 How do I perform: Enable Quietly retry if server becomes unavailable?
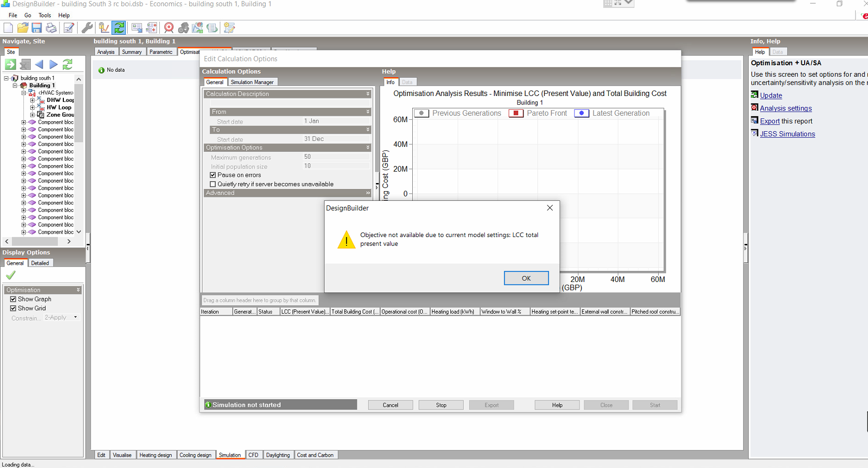pos(213,184)
